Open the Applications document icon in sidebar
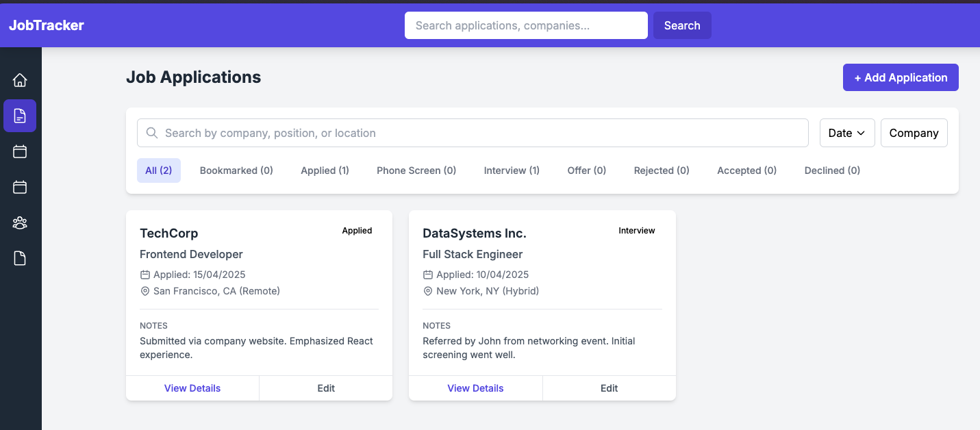The width and height of the screenshot is (980, 430). click(x=20, y=116)
